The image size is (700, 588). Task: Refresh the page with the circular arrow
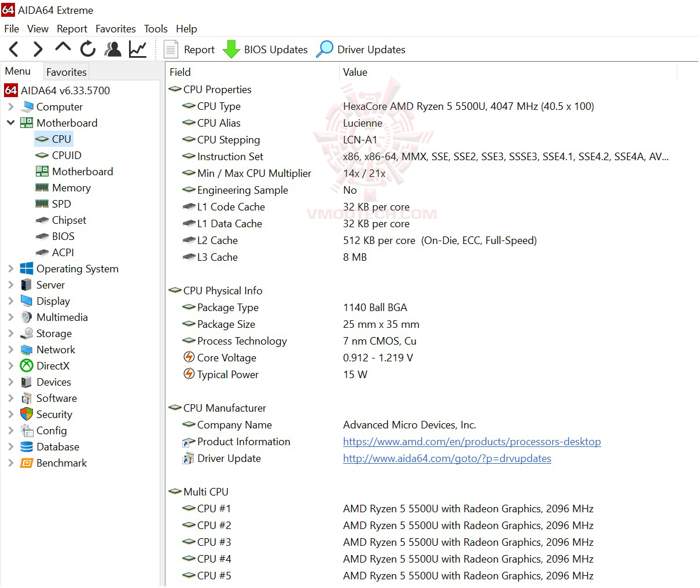pos(88,49)
